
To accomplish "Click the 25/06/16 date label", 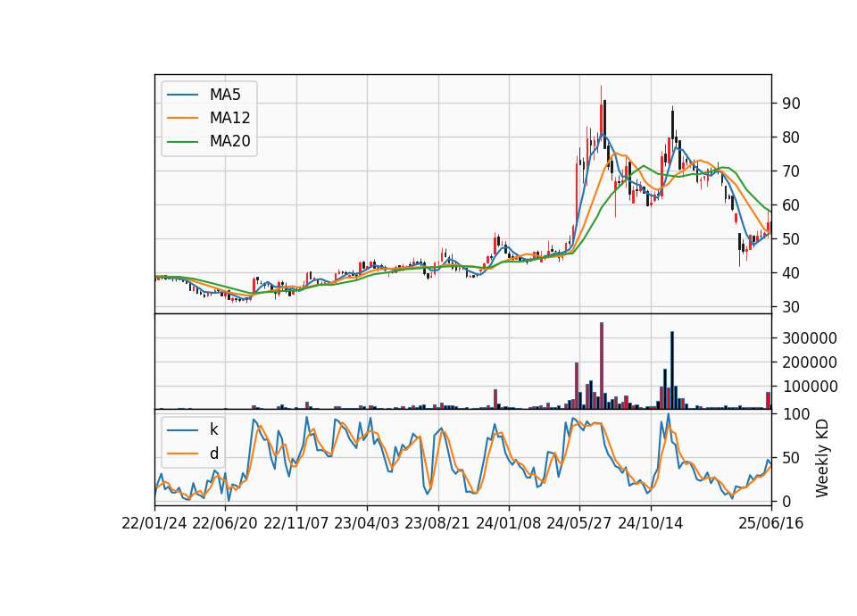I will click(771, 523).
